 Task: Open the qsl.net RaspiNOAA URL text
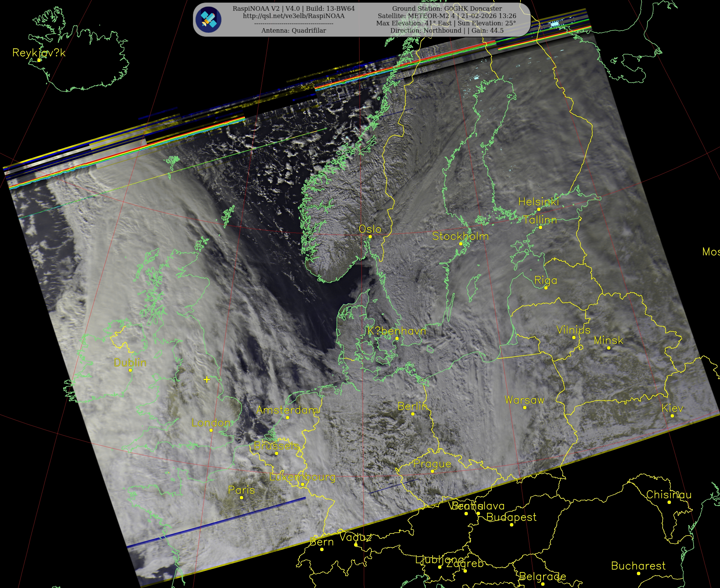[294, 16]
